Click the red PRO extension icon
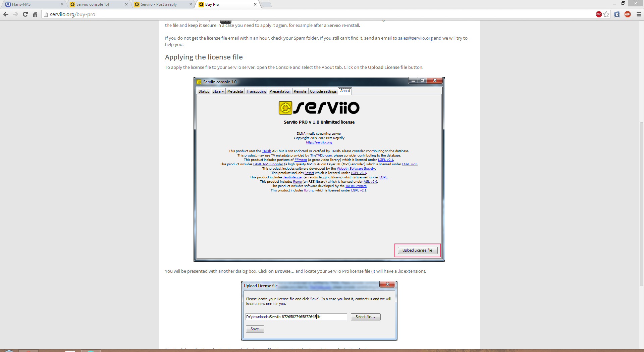This screenshot has width=644, height=352. pyautogui.click(x=599, y=14)
